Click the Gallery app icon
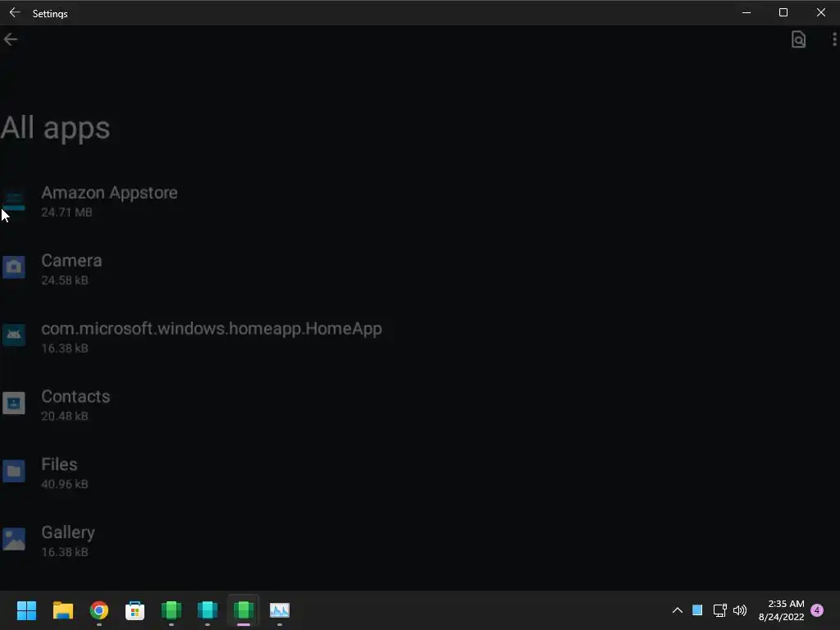This screenshot has width=840, height=630. point(14,539)
